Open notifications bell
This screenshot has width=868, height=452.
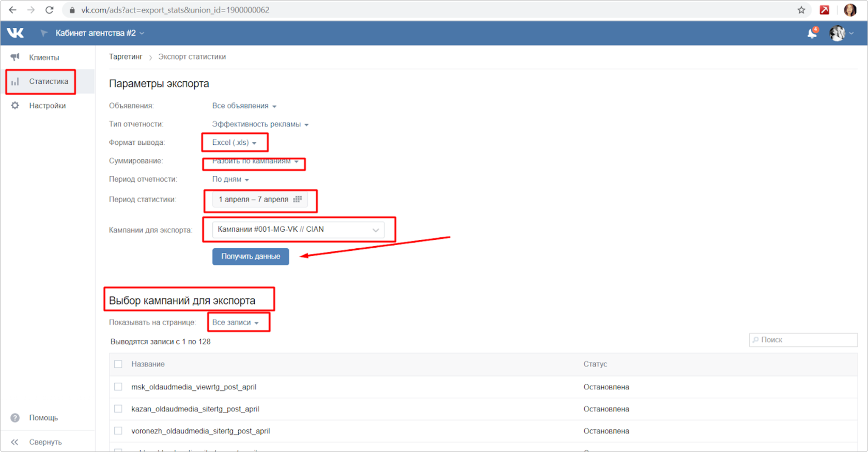pos(812,33)
